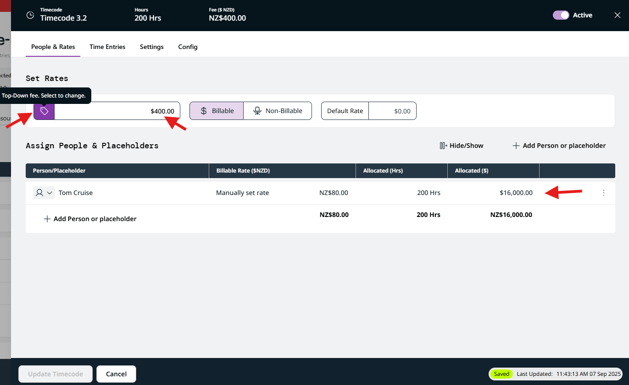Image resolution: width=629 pixels, height=385 pixels.
Task: Click Tom Cruise's $16,000.00 allocated amount
Action: (x=516, y=192)
